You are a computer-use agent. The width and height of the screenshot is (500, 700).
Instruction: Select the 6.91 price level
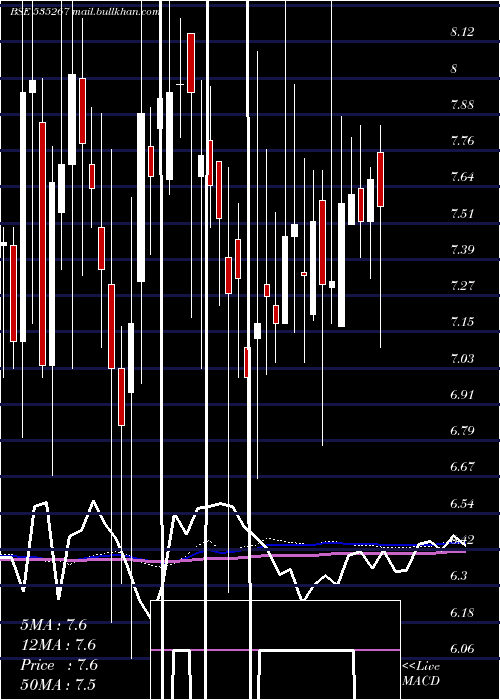pos(462,395)
